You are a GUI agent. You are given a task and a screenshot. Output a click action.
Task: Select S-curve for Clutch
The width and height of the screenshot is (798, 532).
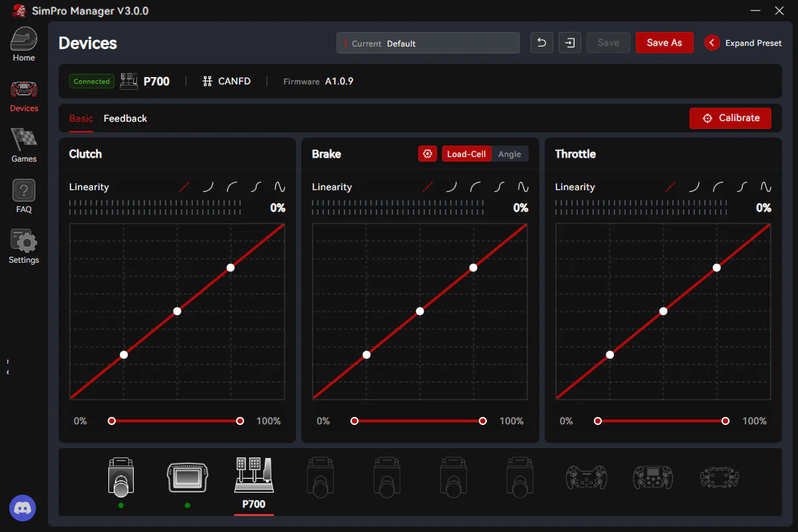coord(256,188)
